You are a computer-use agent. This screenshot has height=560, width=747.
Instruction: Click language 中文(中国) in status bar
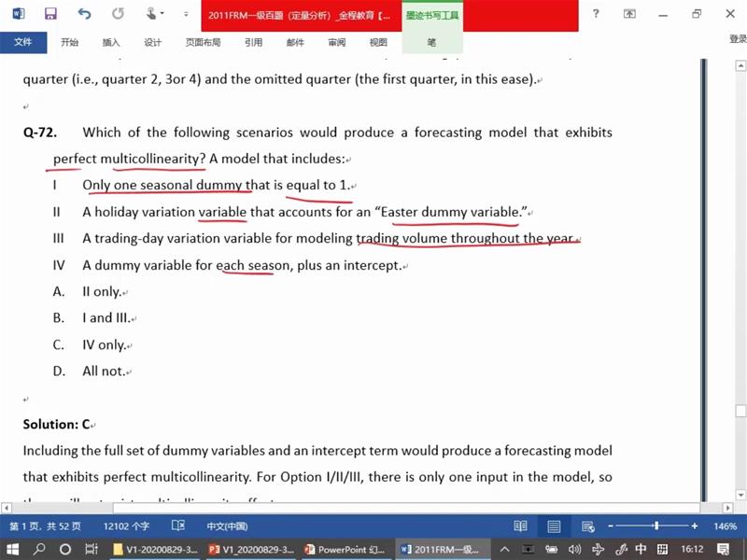click(x=227, y=526)
